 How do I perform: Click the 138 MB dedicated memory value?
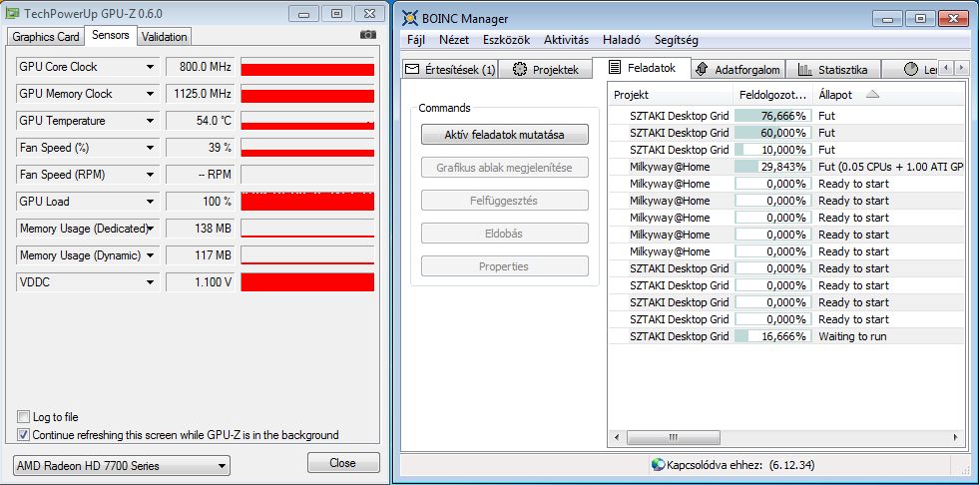tap(200, 229)
